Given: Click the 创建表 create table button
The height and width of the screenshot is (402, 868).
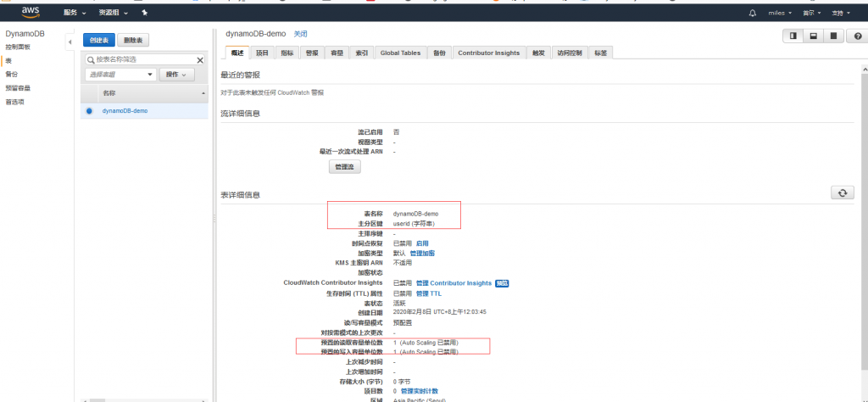Looking at the screenshot, I should point(99,40).
